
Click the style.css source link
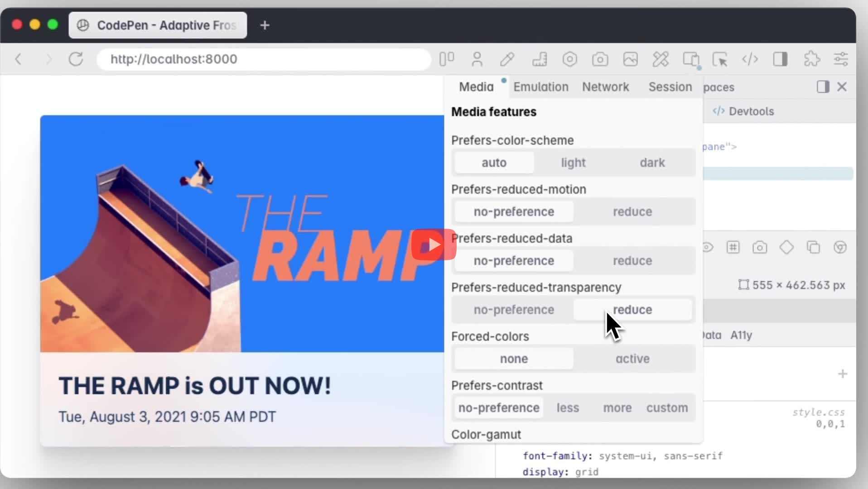(818, 412)
